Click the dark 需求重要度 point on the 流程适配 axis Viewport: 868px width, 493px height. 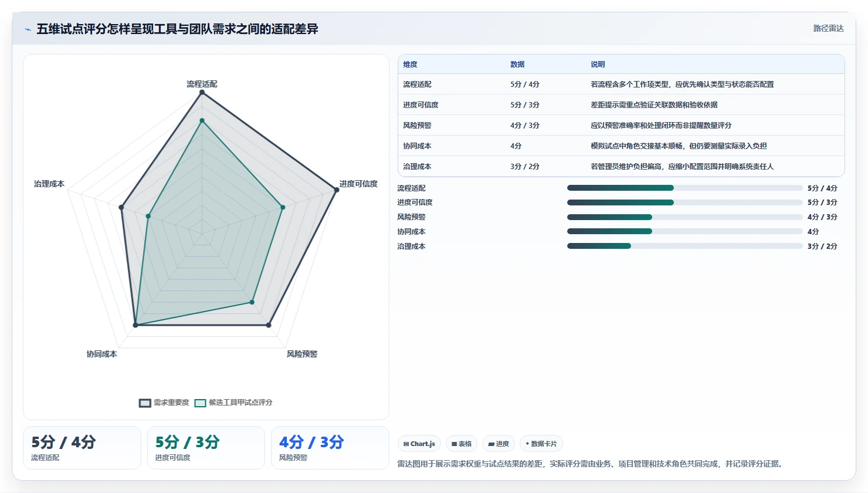coord(202,92)
